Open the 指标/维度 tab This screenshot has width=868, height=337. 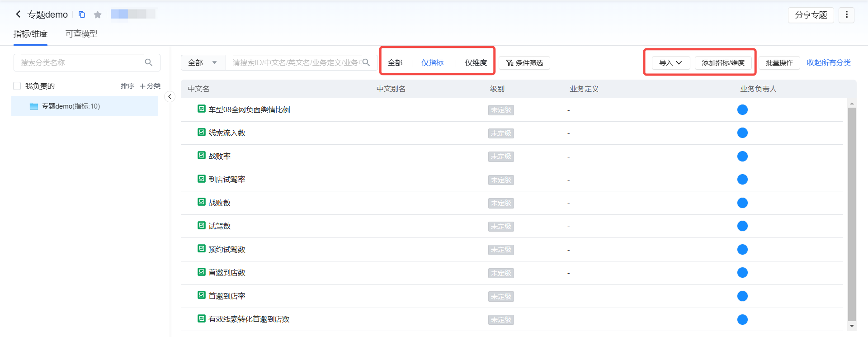30,34
